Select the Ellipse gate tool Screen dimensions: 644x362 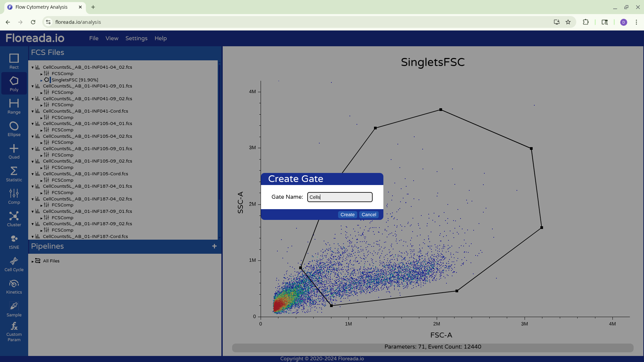tap(14, 129)
